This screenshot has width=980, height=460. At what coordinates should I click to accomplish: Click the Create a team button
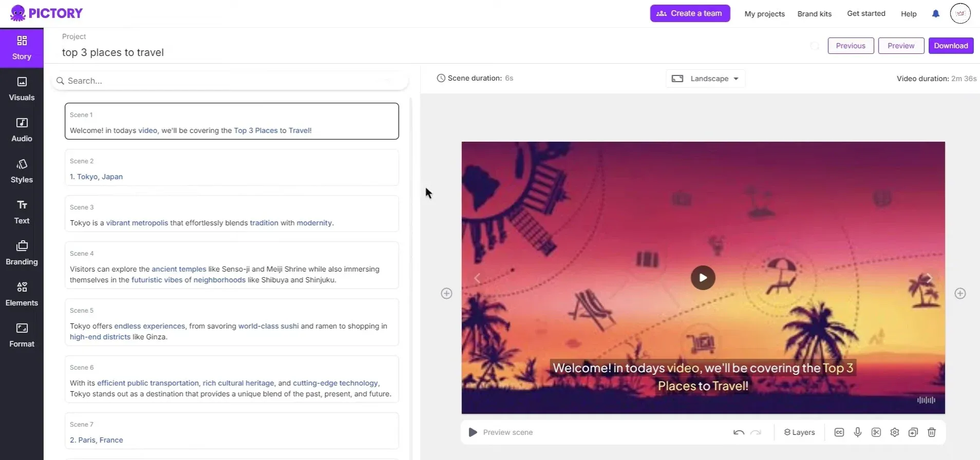(x=690, y=13)
